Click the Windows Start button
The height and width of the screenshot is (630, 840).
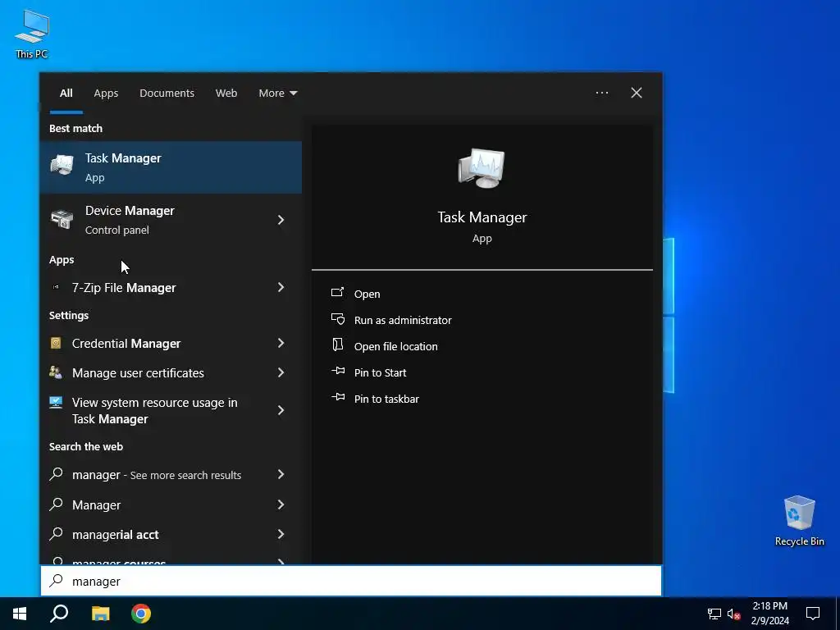[20, 614]
